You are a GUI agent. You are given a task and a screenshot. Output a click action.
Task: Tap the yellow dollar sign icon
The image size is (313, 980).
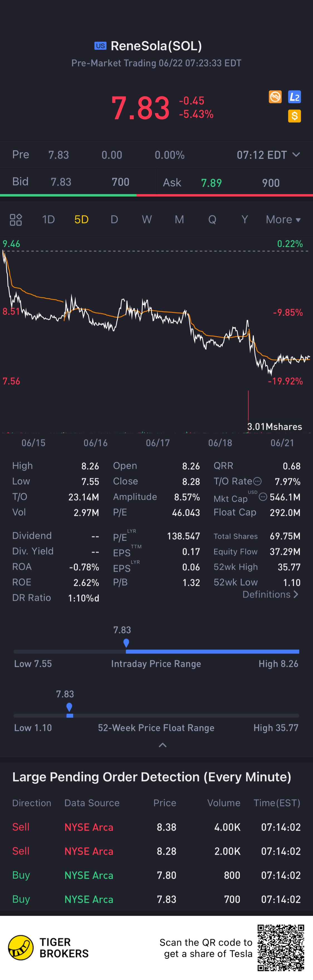pos(294,116)
